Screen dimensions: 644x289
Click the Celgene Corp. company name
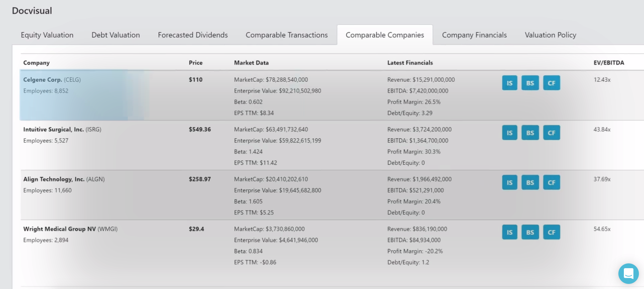[x=43, y=80]
